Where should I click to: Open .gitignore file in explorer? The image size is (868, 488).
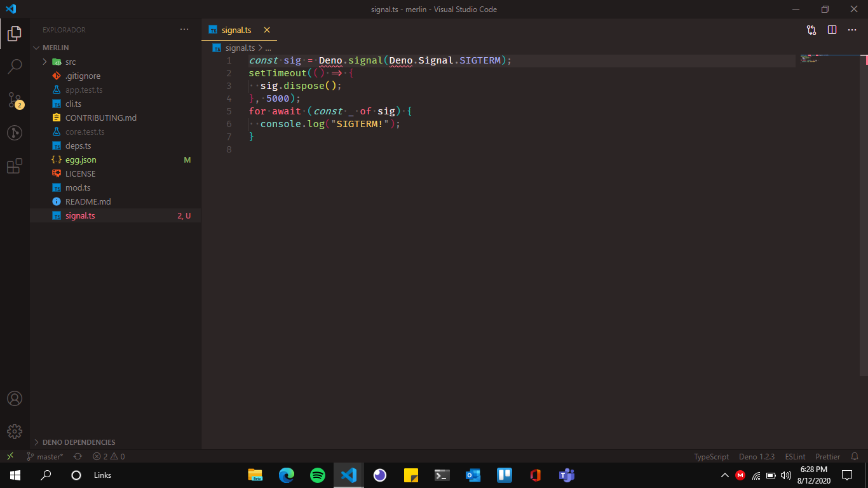[x=115, y=76]
